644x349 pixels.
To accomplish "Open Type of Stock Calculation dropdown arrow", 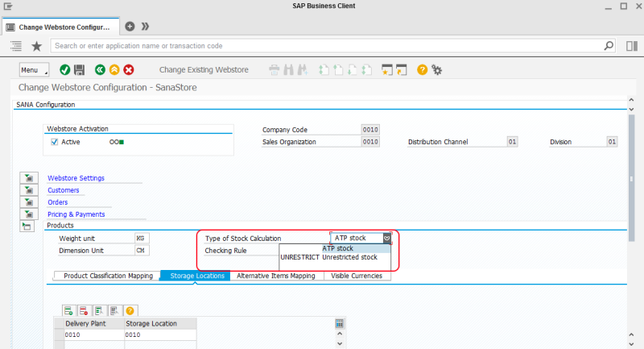I will click(387, 238).
